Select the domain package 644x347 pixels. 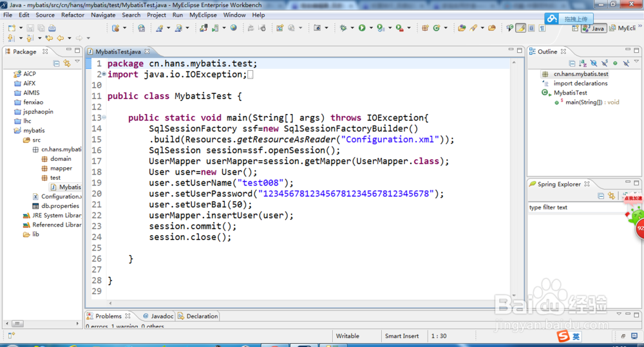coord(56,159)
